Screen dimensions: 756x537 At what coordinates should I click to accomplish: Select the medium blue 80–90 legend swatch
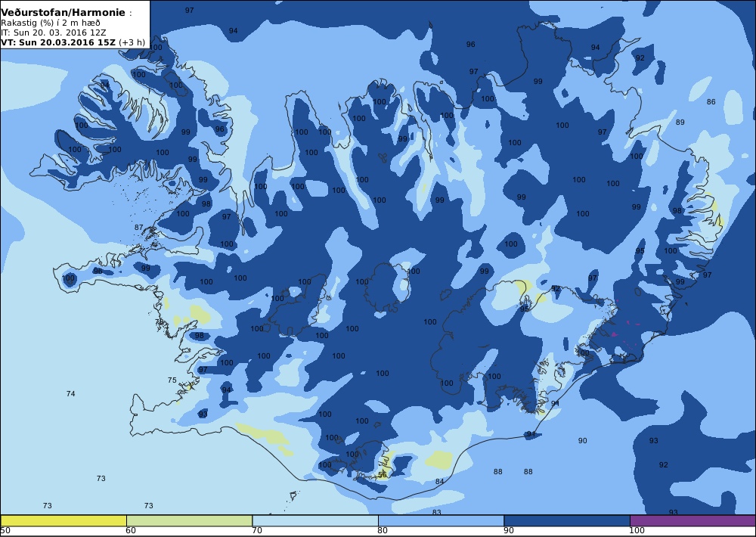click(x=442, y=520)
